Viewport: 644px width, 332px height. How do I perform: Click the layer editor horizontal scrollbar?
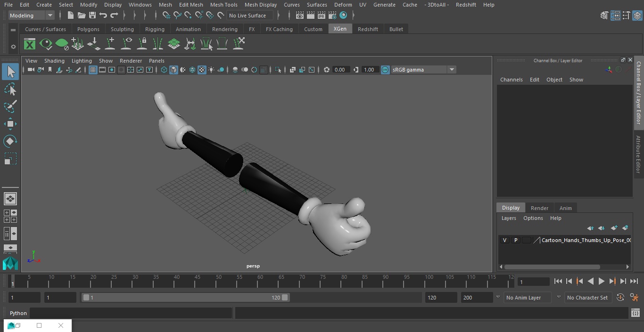552,267
